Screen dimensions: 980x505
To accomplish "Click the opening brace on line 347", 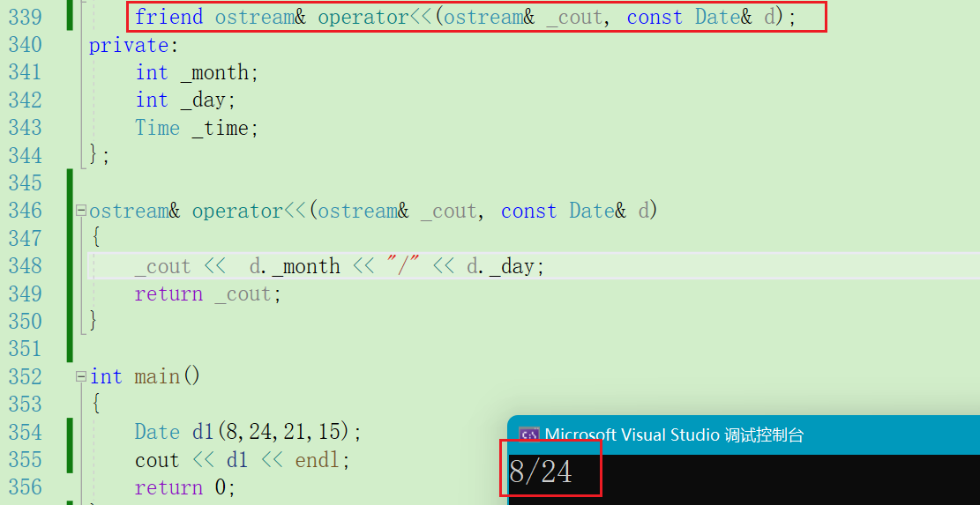I will 95,238.
